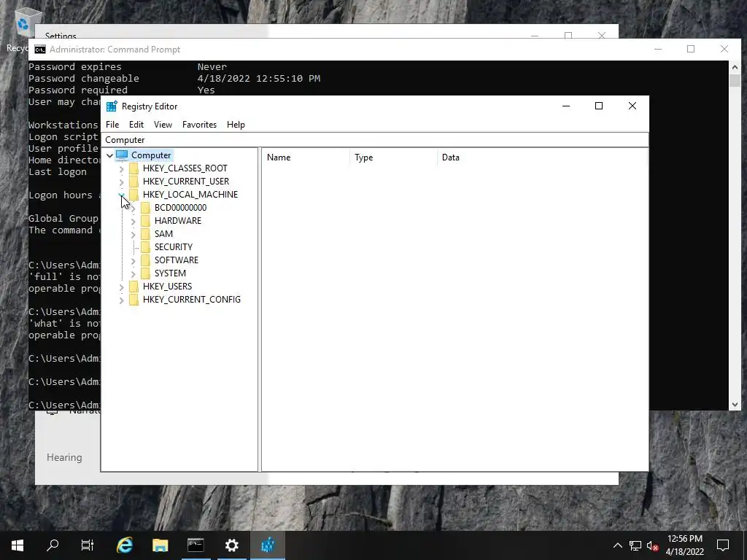Click the Command Prompt title bar icon
This screenshot has width=747, height=560.
[x=40, y=50]
